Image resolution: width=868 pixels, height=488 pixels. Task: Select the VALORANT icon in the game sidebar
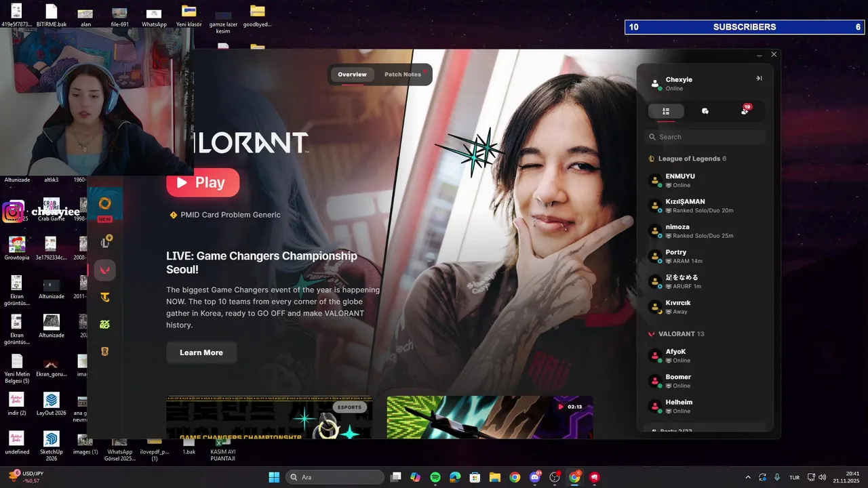click(x=104, y=270)
